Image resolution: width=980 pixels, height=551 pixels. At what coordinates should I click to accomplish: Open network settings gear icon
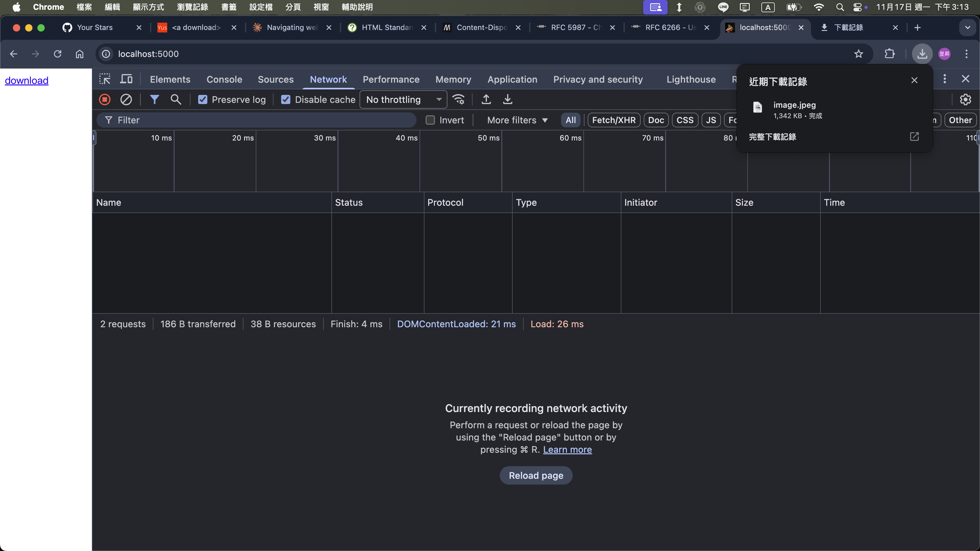point(965,99)
